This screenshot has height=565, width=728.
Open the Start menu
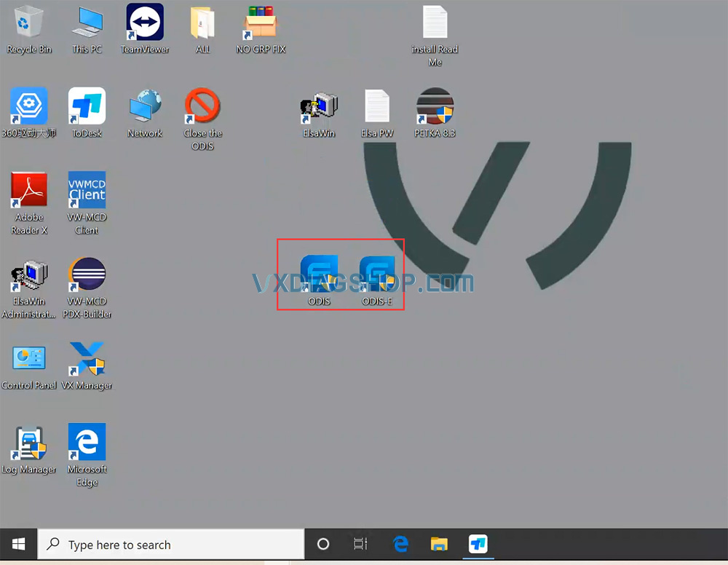(x=18, y=544)
